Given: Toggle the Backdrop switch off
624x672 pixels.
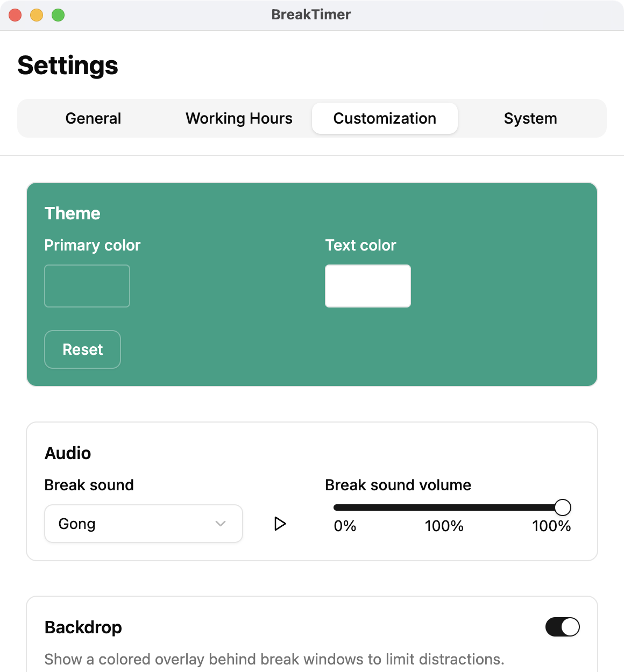Looking at the screenshot, I should pyautogui.click(x=562, y=627).
